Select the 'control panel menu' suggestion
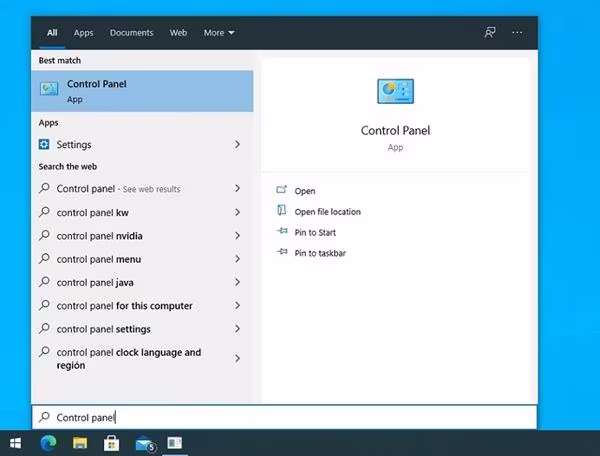Image resolution: width=600 pixels, height=456 pixels. (142, 259)
